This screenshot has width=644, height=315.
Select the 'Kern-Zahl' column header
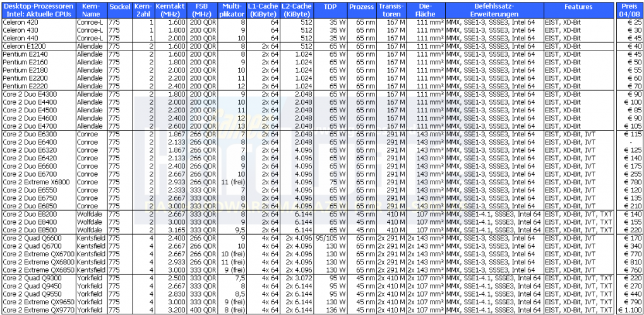coord(144,10)
